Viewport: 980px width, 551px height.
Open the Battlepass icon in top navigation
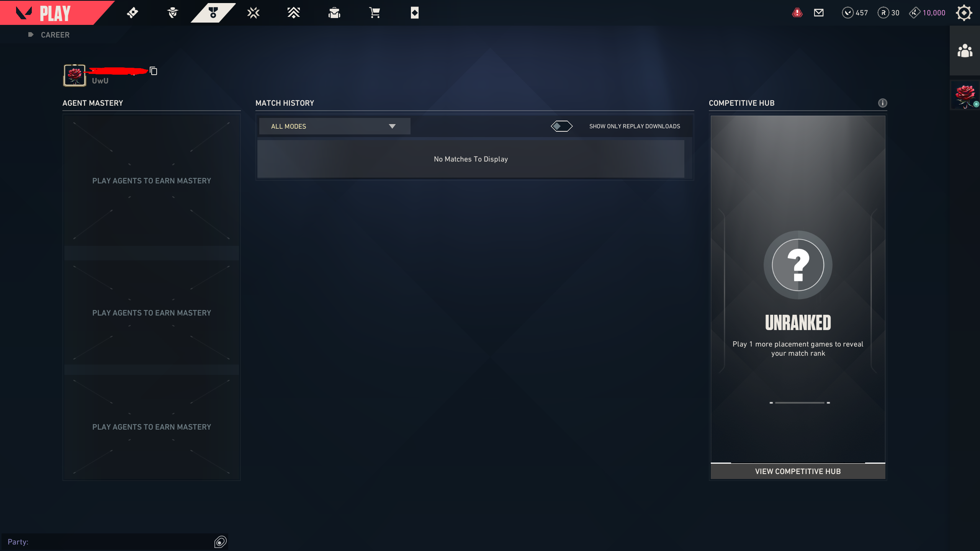tap(133, 13)
